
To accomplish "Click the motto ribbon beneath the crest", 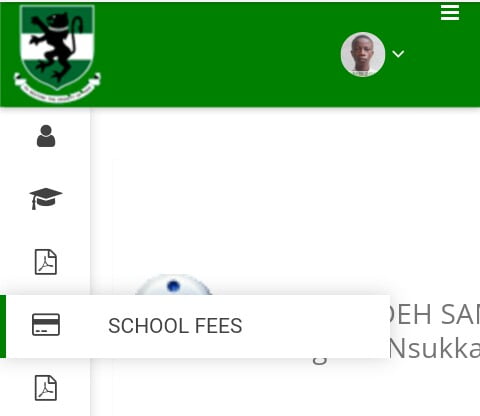I will 57,88.
